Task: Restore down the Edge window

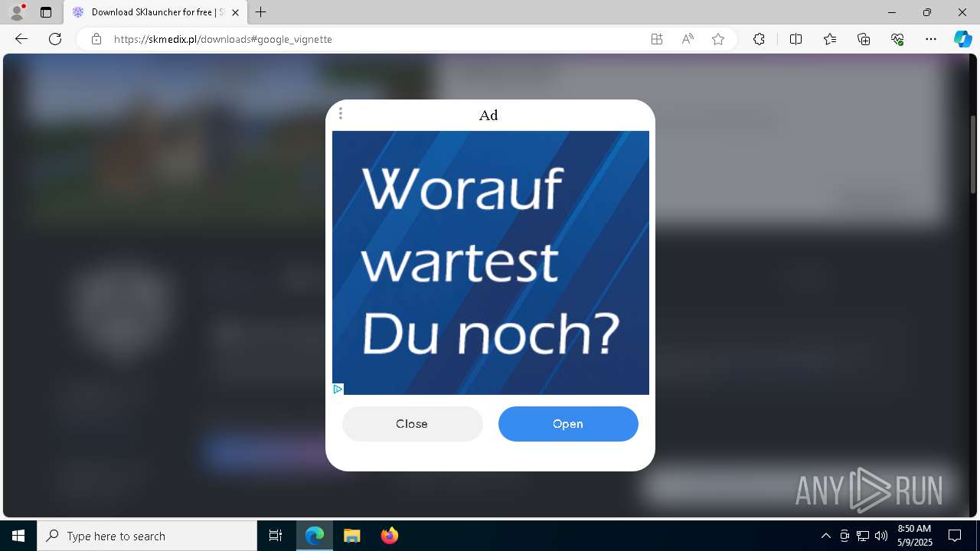Action: (927, 12)
